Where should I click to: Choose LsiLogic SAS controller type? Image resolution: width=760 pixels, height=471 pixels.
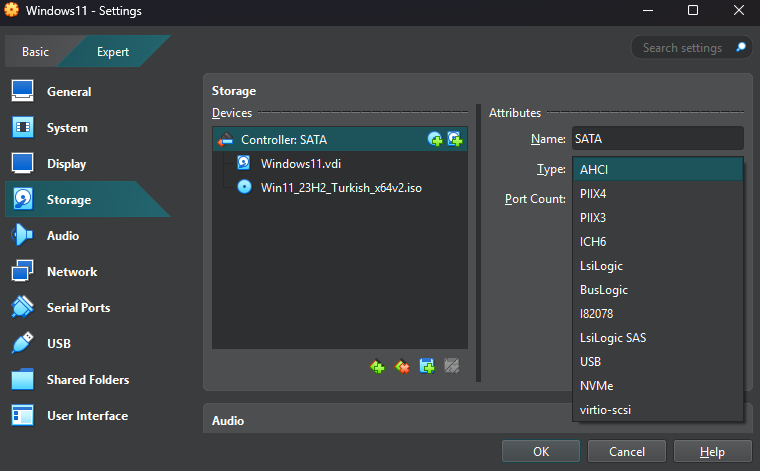point(658,338)
